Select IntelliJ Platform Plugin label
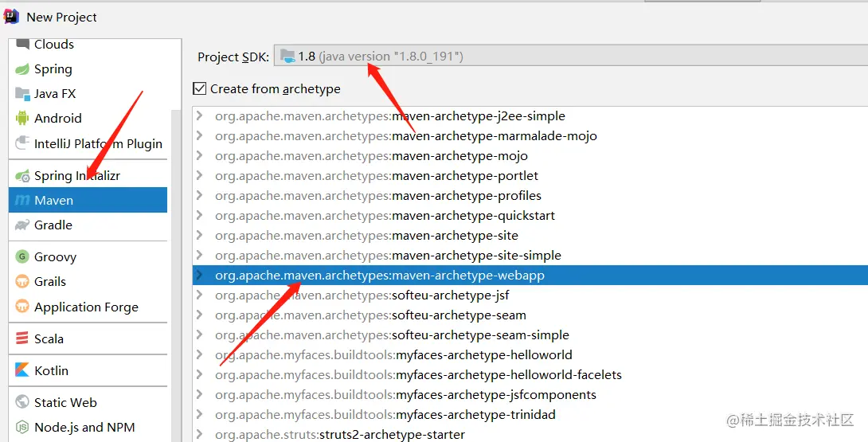This screenshot has height=442, width=868. click(99, 143)
